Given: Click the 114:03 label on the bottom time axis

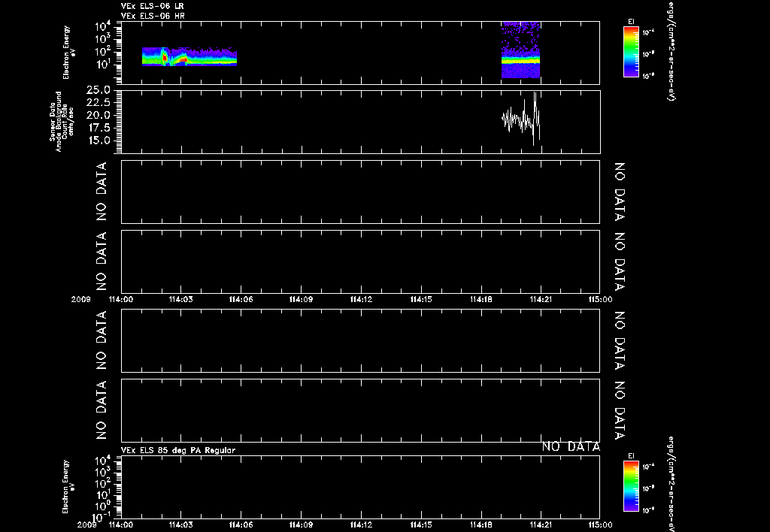Looking at the screenshot, I should (180, 525).
